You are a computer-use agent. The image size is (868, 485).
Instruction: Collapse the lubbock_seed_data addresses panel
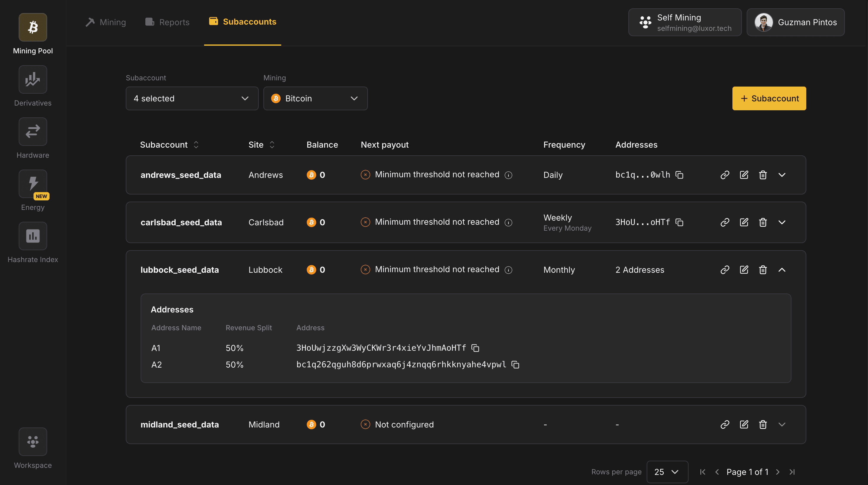click(782, 269)
